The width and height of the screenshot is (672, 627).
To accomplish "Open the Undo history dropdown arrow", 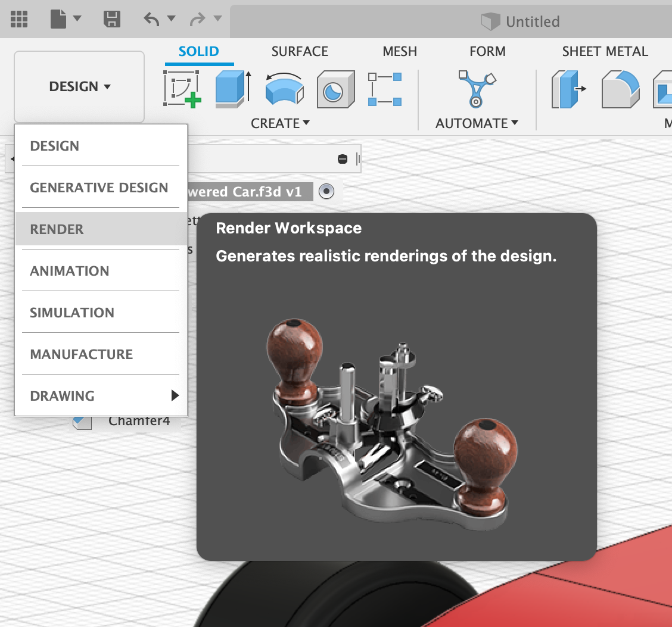I will coord(171,18).
